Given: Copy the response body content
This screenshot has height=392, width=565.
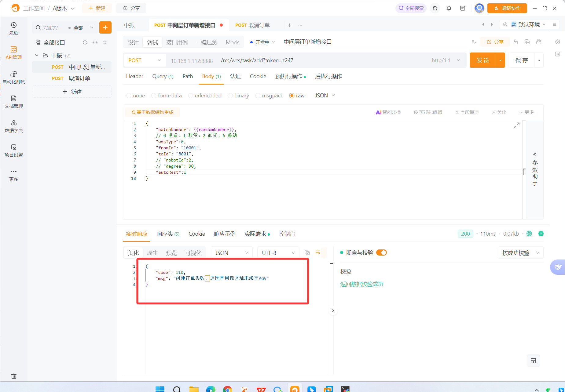Looking at the screenshot, I should point(307,252).
